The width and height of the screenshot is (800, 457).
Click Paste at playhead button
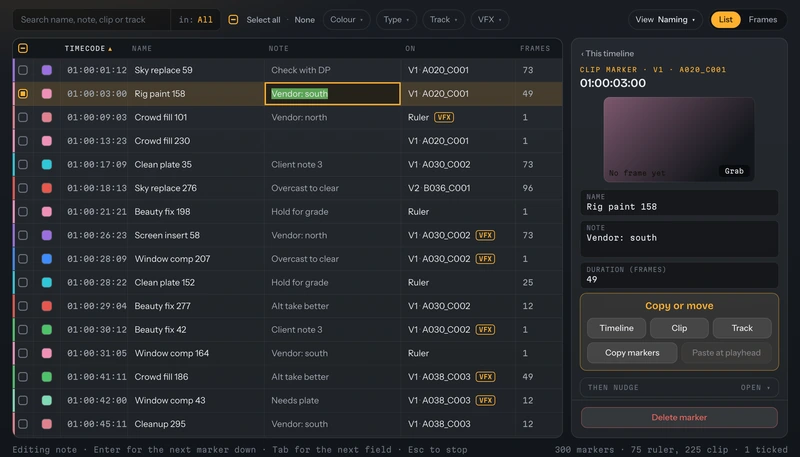(x=726, y=353)
